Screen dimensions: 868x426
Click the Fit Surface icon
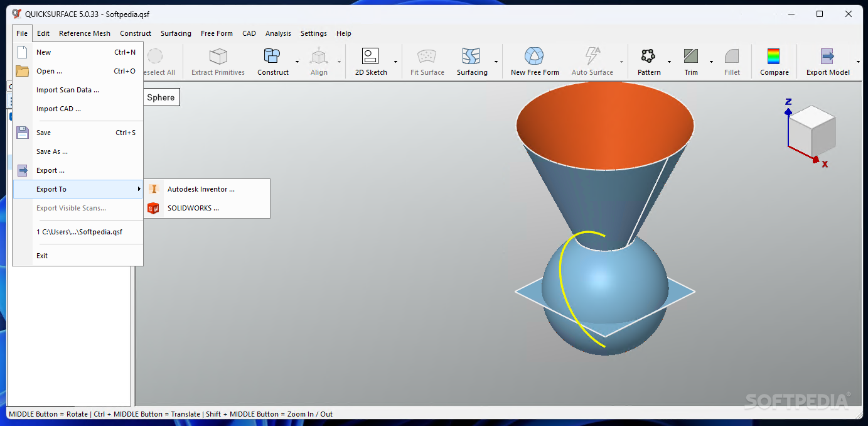tap(427, 57)
